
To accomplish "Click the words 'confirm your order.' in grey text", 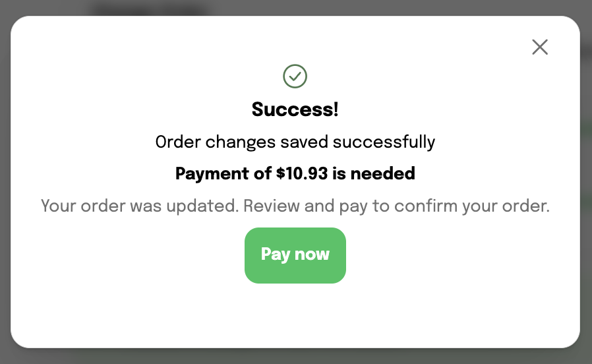I will [472, 206].
